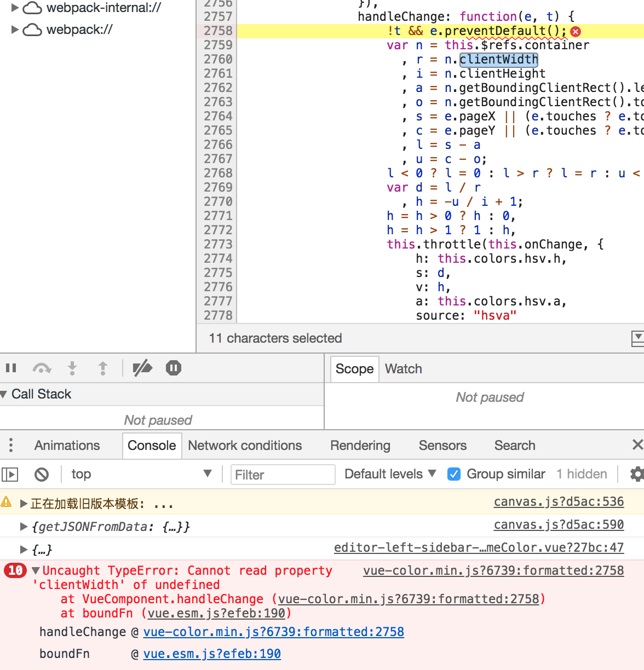The height and width of the screenshot is (670, 644).
Task: Open console settings with the gear icon
Action: tap(636, 474)
